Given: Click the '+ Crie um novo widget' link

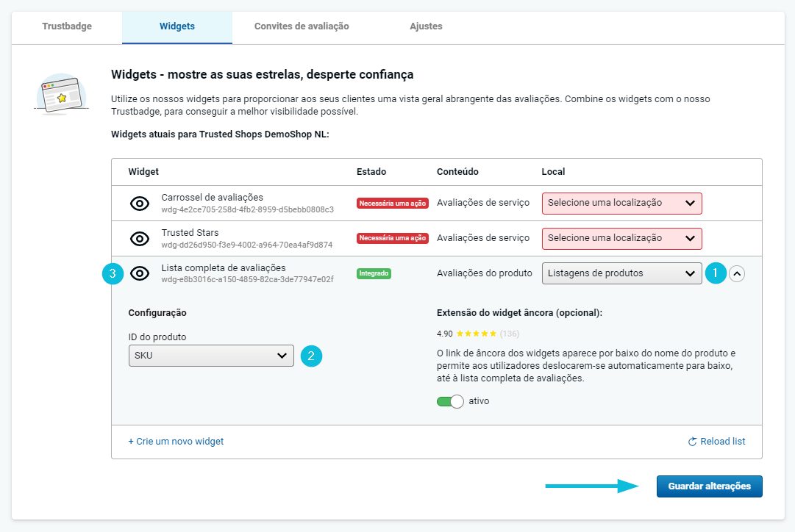Looking at the screenshot, I should pos(176,442).
